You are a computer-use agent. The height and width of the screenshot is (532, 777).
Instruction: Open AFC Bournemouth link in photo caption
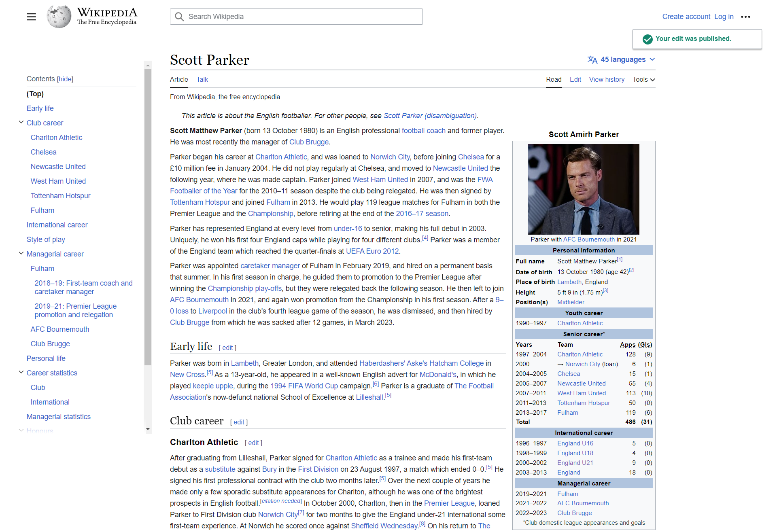coord(589,240)
